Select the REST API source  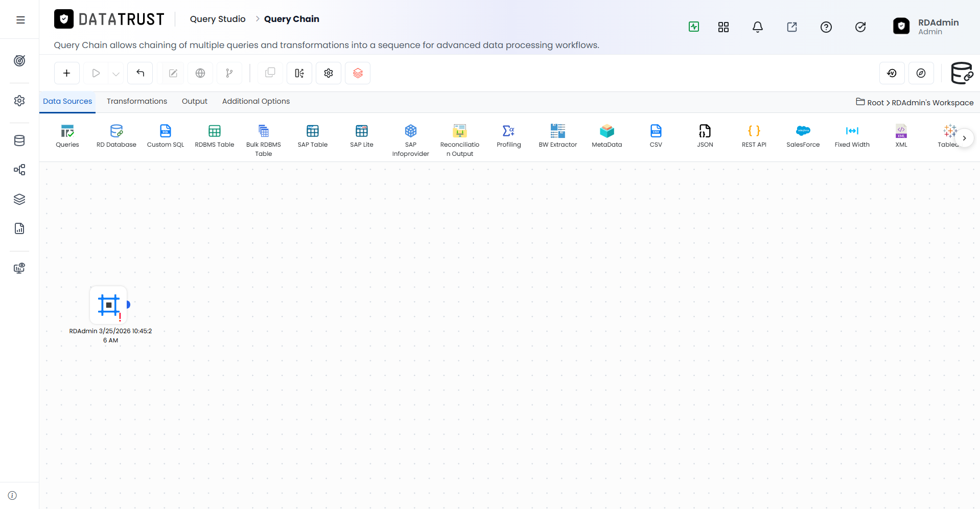coord(754,136)
